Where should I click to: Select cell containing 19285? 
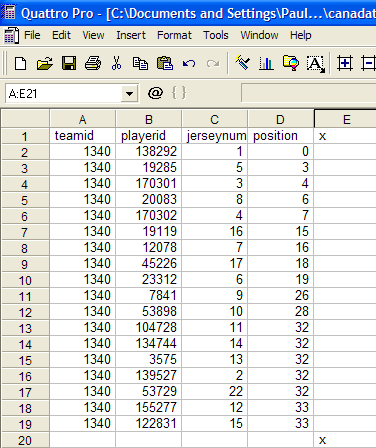point(149,168)
